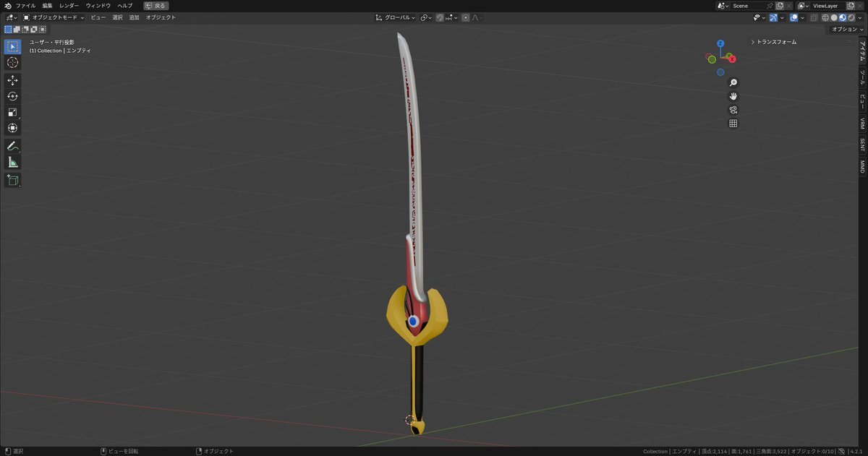The image size is (868, 456).
Task: Click the 戻る button in the top bar
Action: tap(156, 5)
